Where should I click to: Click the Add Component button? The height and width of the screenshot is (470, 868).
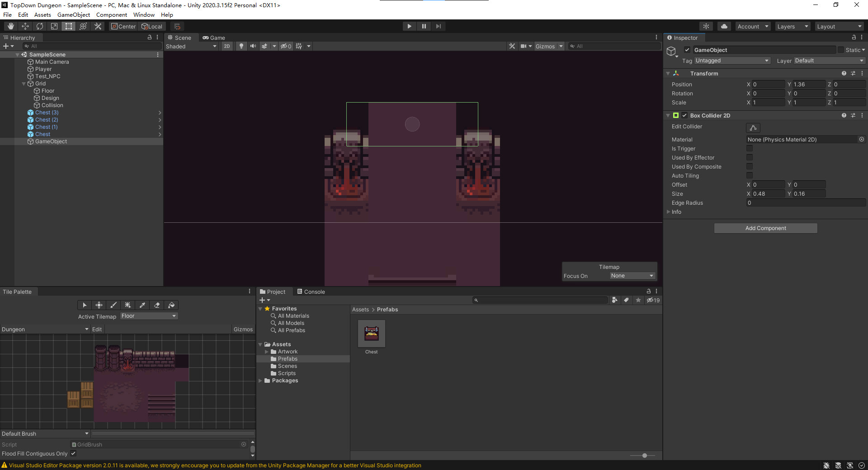(x=765, y=228)
